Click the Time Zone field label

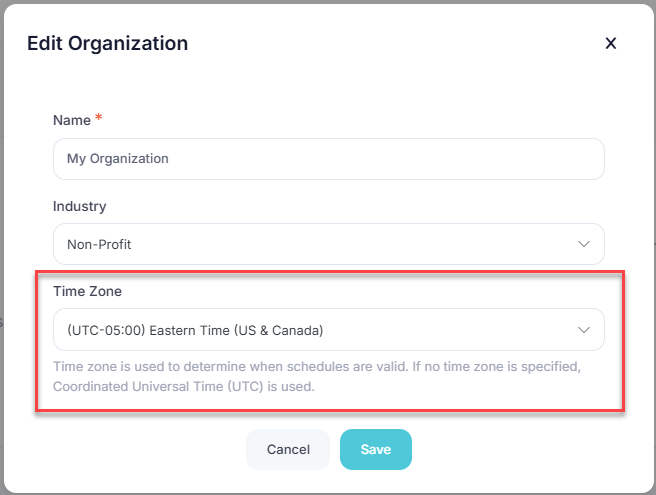click(87, 291)
